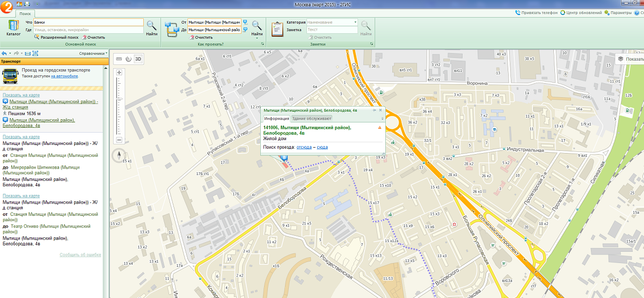The height and width of the screenshot is (298, 644).
Task: Open dropdown arrow next to back button
Action: click(10, 53)
